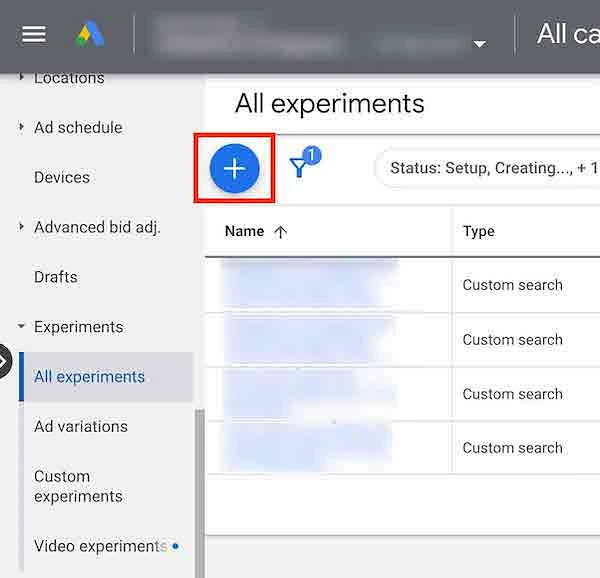Open the second experiment name link
600x578 pixels.
(x=309, y=340)
